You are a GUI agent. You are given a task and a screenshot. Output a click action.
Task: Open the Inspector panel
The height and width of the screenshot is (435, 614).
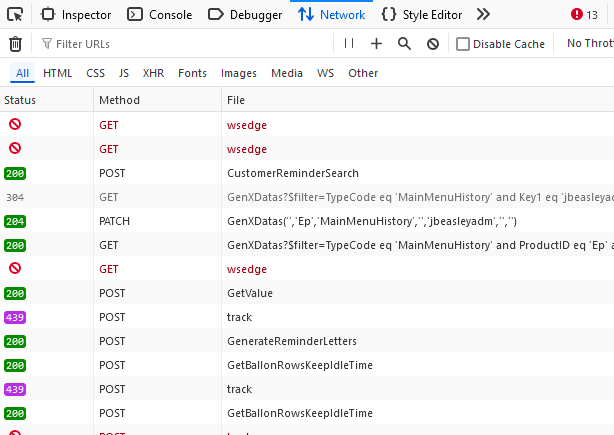tap(76, 15)
